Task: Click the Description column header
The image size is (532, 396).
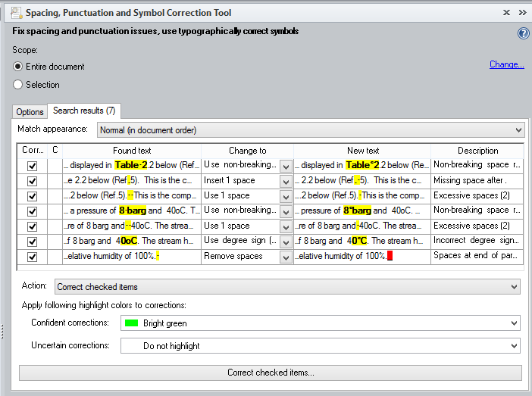Action: pyautogui.click(x=477, y=151)
